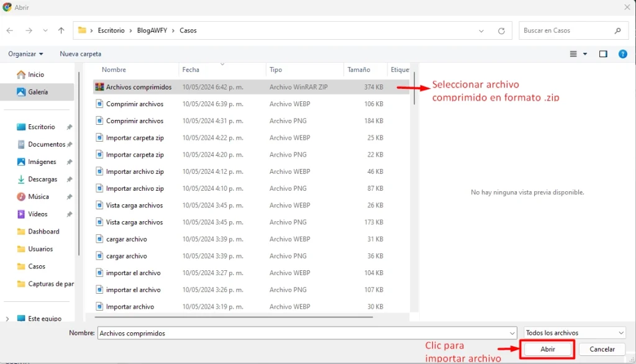Click pin icon next to Escritorio
This screenshot has height=364, width=636.
[70, 127]
